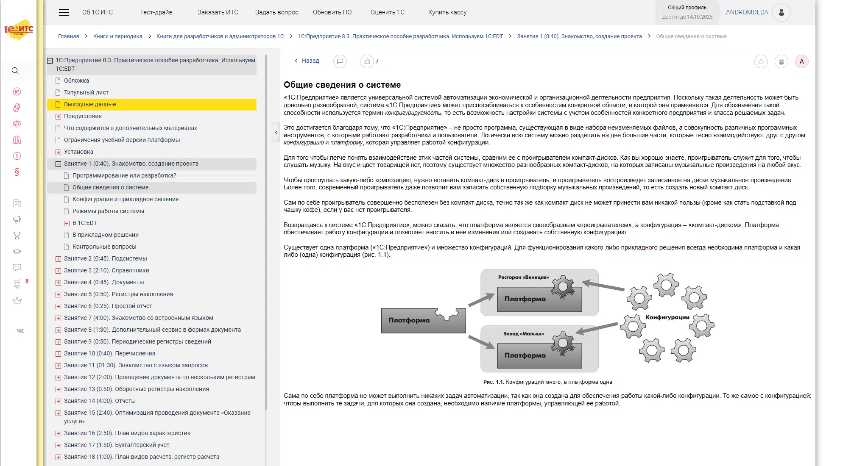
Task: Click the search magnifier in the sidebar
Action: pyautogui.click(x=15, y=71)
